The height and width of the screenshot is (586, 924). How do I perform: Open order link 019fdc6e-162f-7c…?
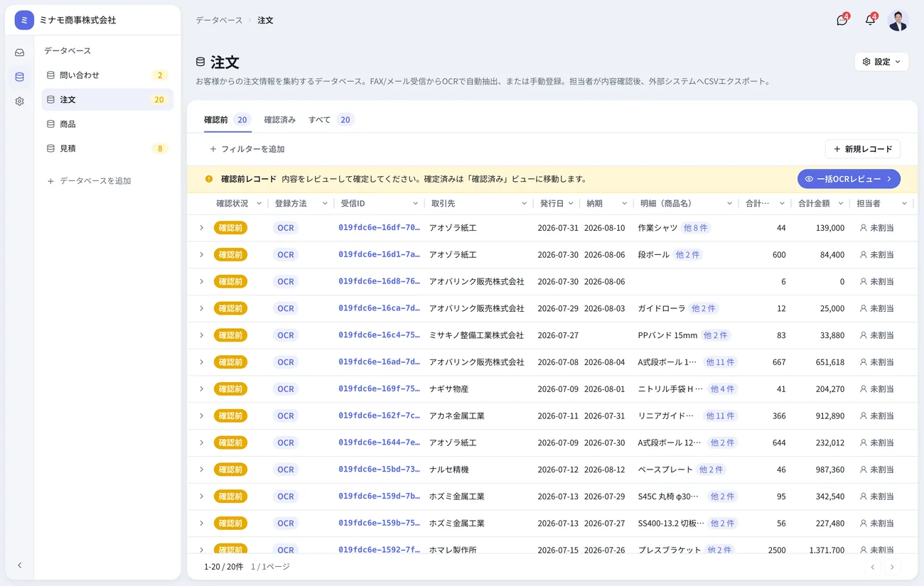coord(379,416)
